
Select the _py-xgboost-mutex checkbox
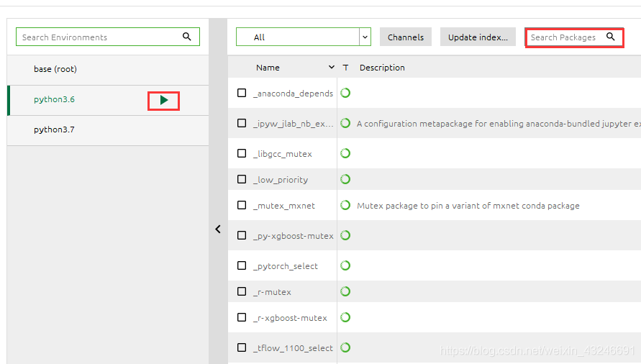242,235
